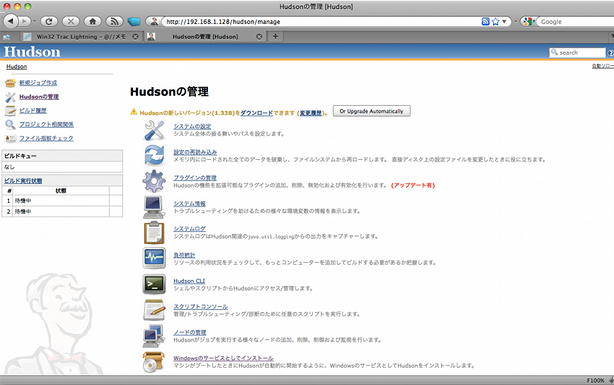Click the browser Back button
This screenshot has width=614, height=385.
click(x=10, y=21)
